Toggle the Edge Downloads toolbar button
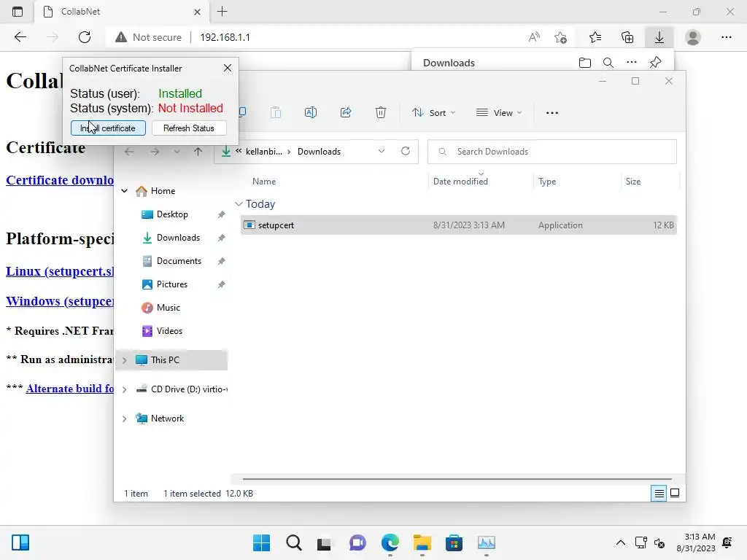 click(x=659, y=37)
